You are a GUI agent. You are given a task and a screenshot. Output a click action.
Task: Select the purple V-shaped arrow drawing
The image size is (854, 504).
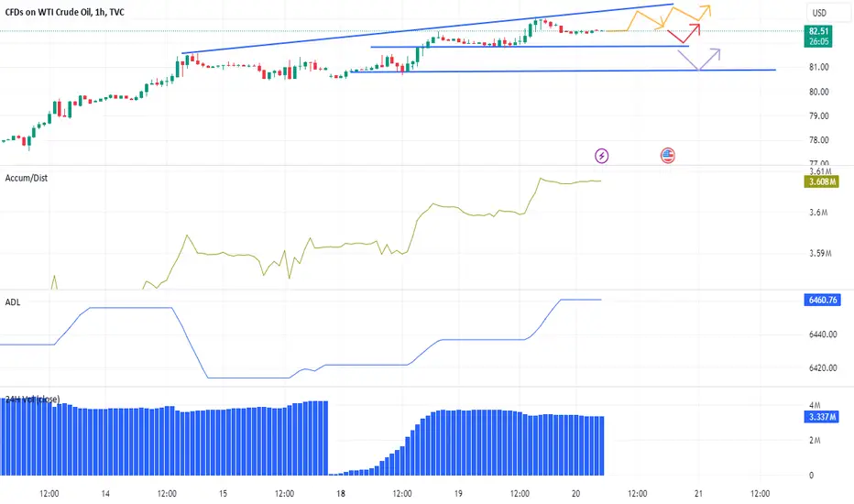pyautogui.click(x=699, y=60)
